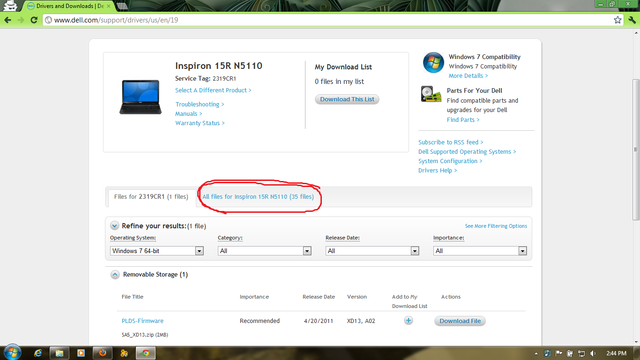Image resolution: width=640 pixels, height=360 pixels.
Task: Click the Download File button
Action: 460,321
